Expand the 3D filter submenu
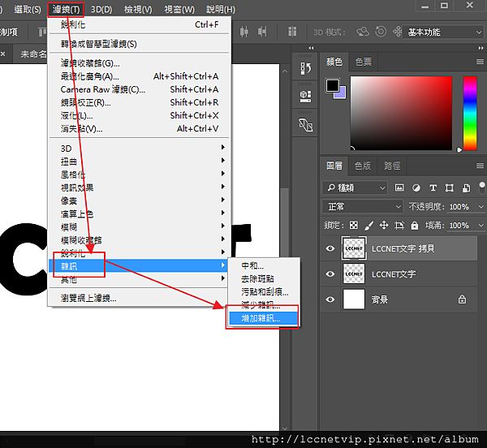The image size is (487, 448). [x=140, y=148]
